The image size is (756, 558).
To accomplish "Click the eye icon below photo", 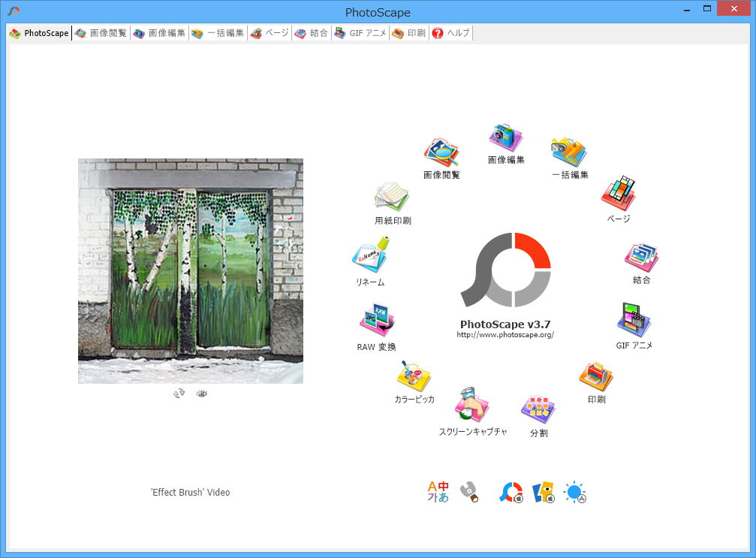I will 201,394.
